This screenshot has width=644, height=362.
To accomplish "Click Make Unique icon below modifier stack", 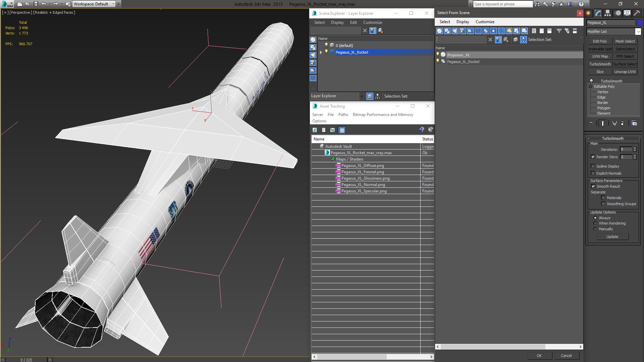I will click(x=614, y=123).
